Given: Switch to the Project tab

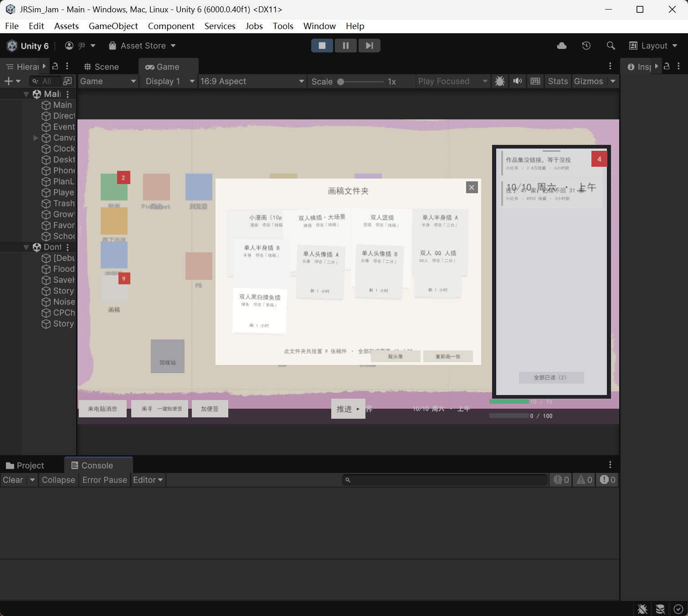Looking at the screenshot, I should [25, 466].
